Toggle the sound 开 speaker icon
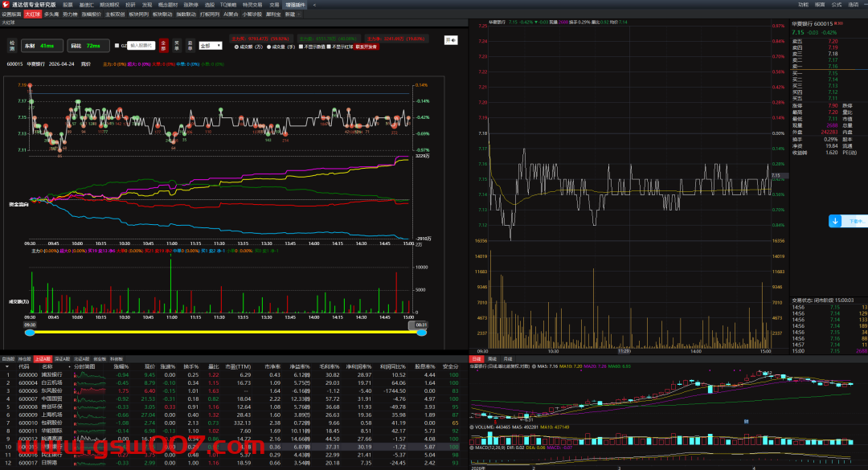Screen dimensions: 868x470 (x=451, y=39)
